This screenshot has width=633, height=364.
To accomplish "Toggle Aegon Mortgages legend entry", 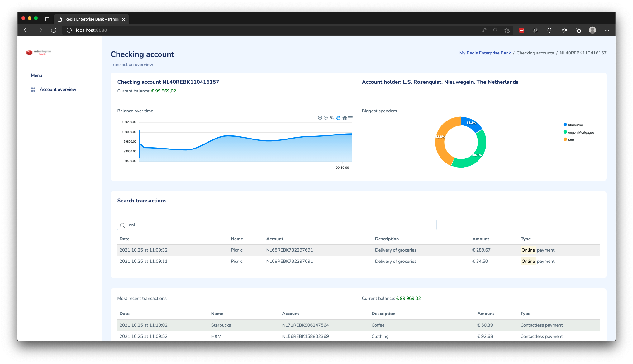I will coord(581,132).
